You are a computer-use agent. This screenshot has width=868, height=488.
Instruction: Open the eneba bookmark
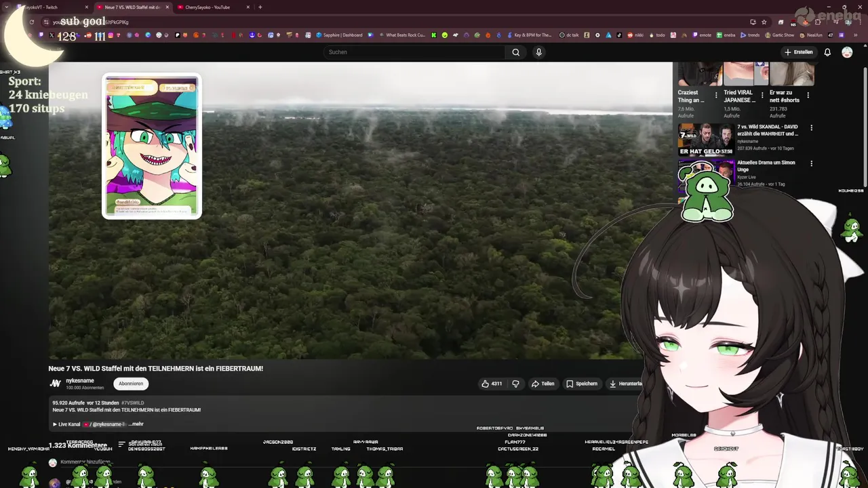pyautogui.click(x=726, y=35)
